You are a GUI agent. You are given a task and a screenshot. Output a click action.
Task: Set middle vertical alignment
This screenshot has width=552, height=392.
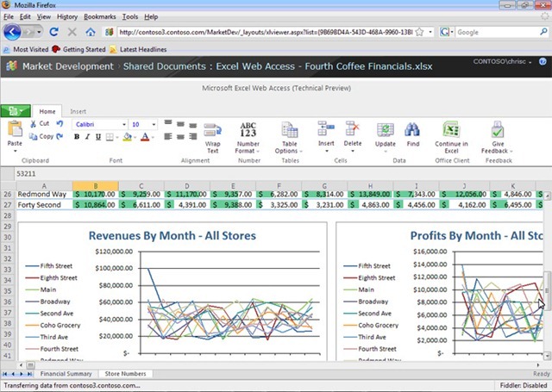click(x=180, y=124)
